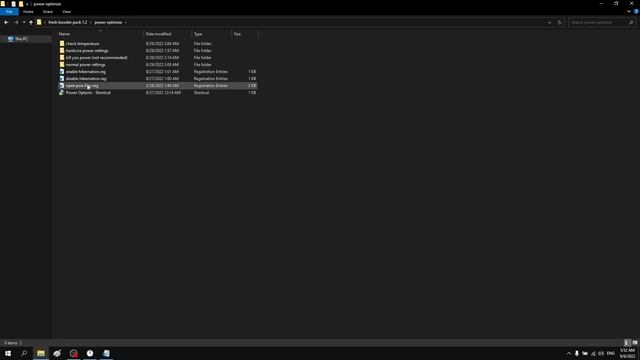
Task: Open the check temperature folder
Action: click(82, 44)
